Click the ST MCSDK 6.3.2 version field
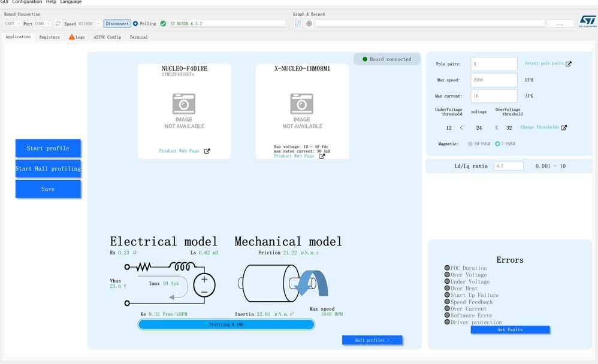Screen dimensions: 598x364 click(227, 23)
